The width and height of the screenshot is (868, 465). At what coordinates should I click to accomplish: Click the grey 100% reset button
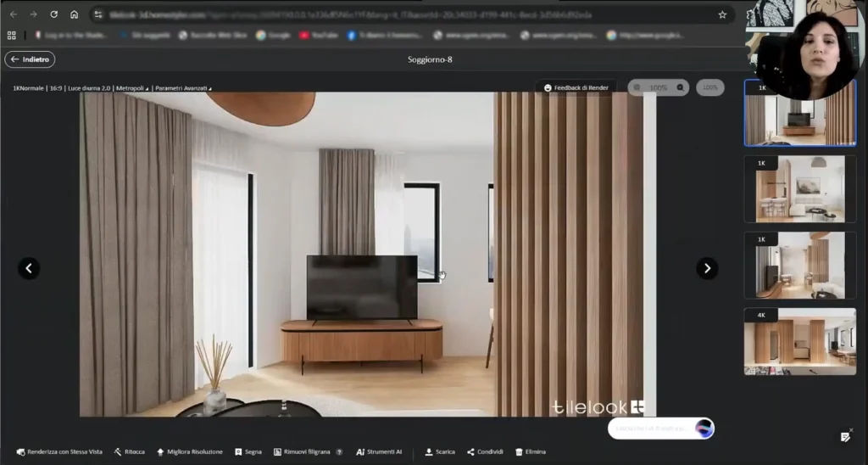pos(710,87)
